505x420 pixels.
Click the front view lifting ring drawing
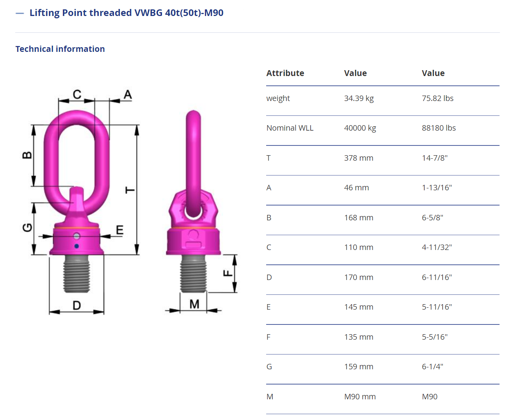pyautogui.click(x=76, y=195)
